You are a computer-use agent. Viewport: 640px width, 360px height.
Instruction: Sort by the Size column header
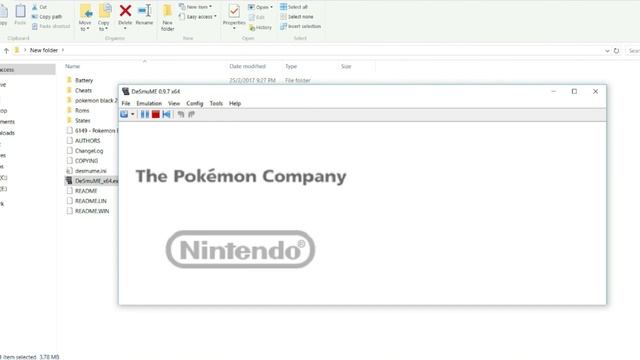346,66
